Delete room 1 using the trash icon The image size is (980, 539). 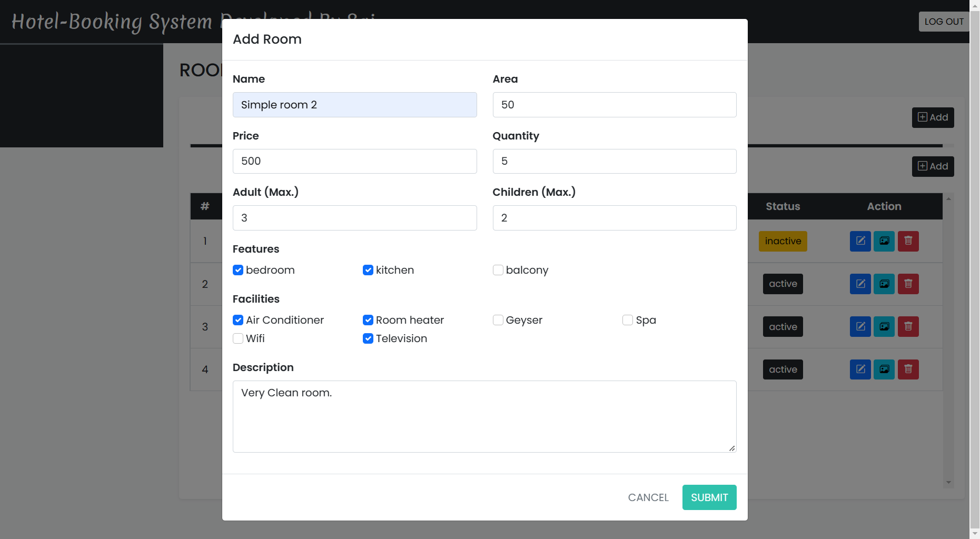coord(908,241)
